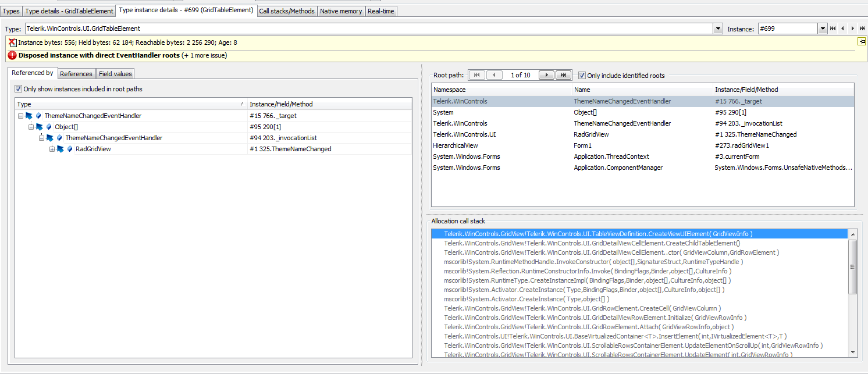Viewport: 868px width, 374px height.
Task: Open the Native memory tab
Action: [341, 11]
